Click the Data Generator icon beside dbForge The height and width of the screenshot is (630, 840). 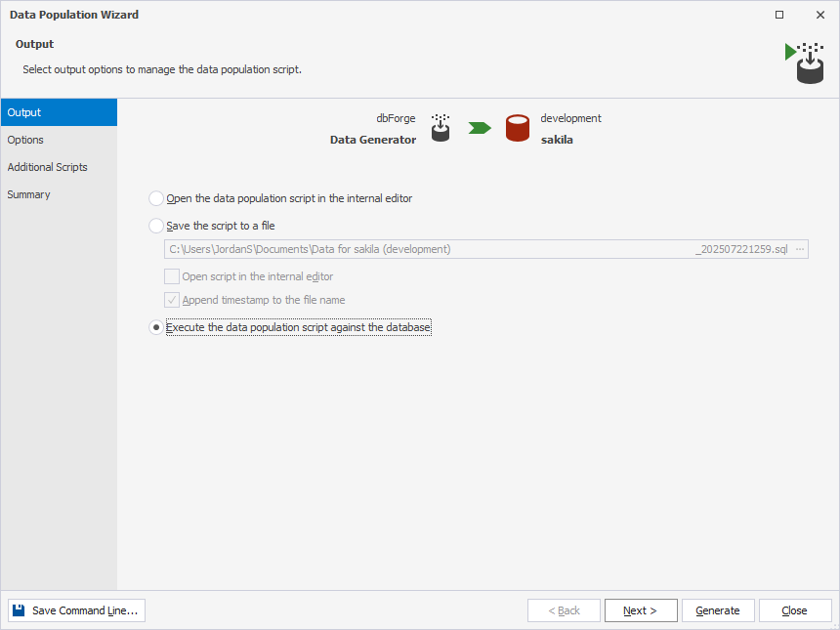tap(441, 128)
